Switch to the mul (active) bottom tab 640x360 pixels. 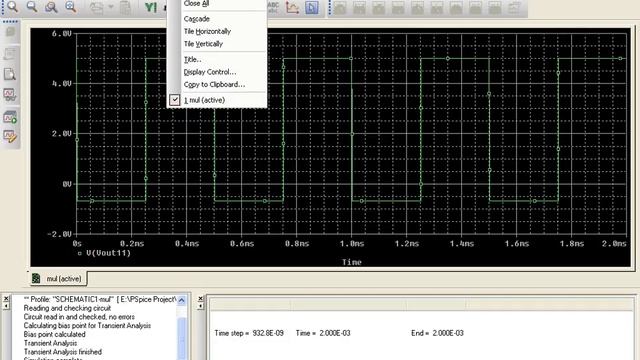(58, 279)
